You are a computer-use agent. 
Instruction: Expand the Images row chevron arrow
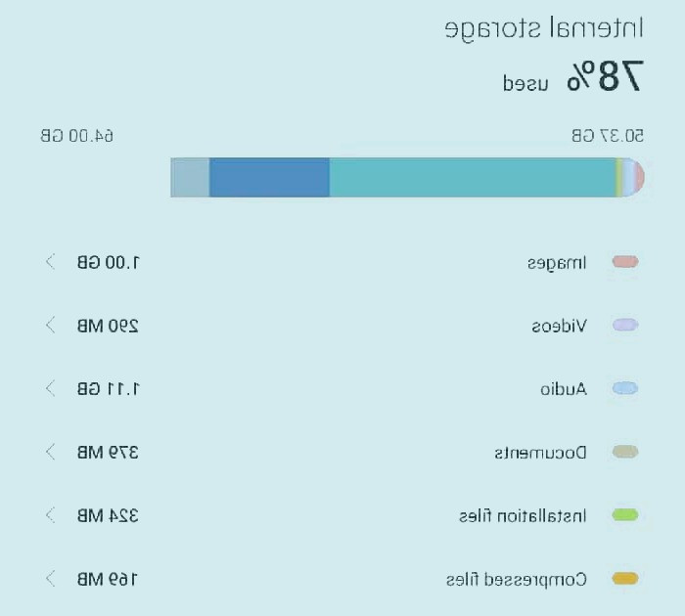pos(50,262)
